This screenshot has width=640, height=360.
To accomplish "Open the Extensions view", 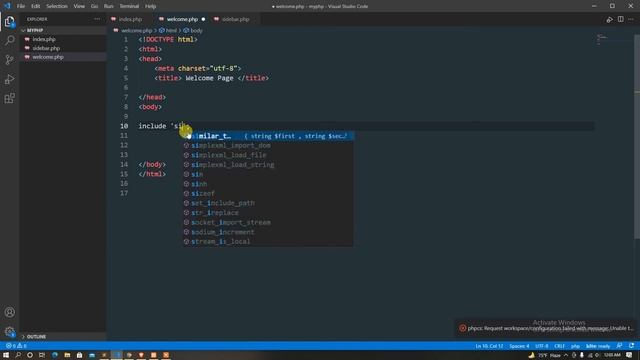I will [9, 98].
